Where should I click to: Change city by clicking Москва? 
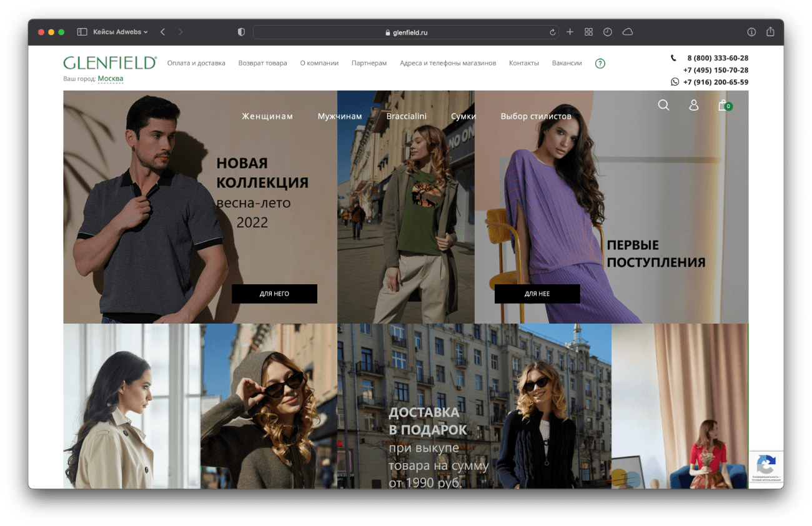[111, 79]
